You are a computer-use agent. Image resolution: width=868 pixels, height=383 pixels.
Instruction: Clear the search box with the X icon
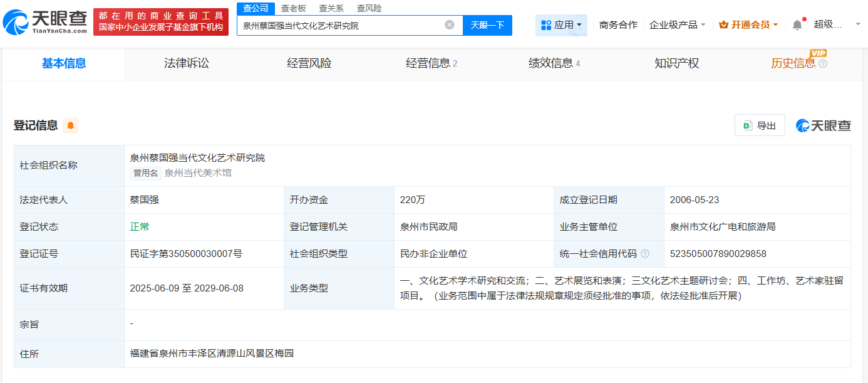click(448, 24)
